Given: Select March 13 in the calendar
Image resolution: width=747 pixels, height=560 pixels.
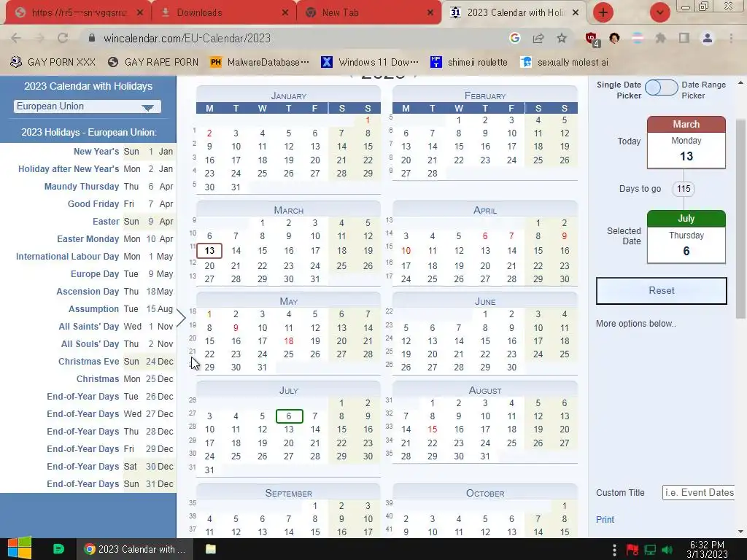Looking at the screenshot, I should [209, 251].
